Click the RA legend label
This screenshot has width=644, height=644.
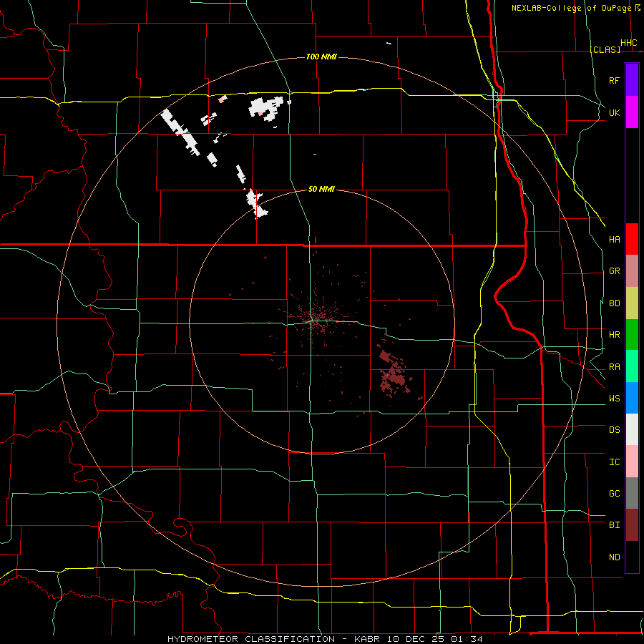click(615, 367)
